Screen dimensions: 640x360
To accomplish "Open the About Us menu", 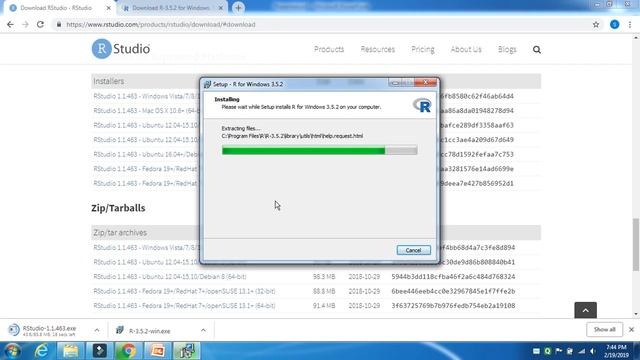I will [x=466, y=49].
